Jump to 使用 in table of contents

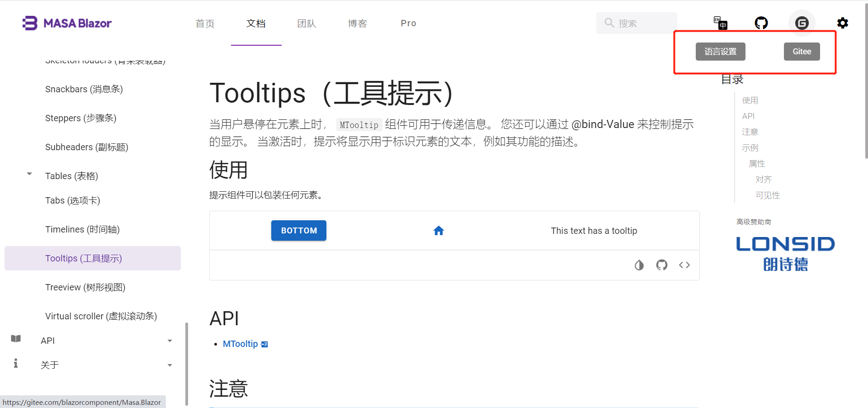coord(750,100)
